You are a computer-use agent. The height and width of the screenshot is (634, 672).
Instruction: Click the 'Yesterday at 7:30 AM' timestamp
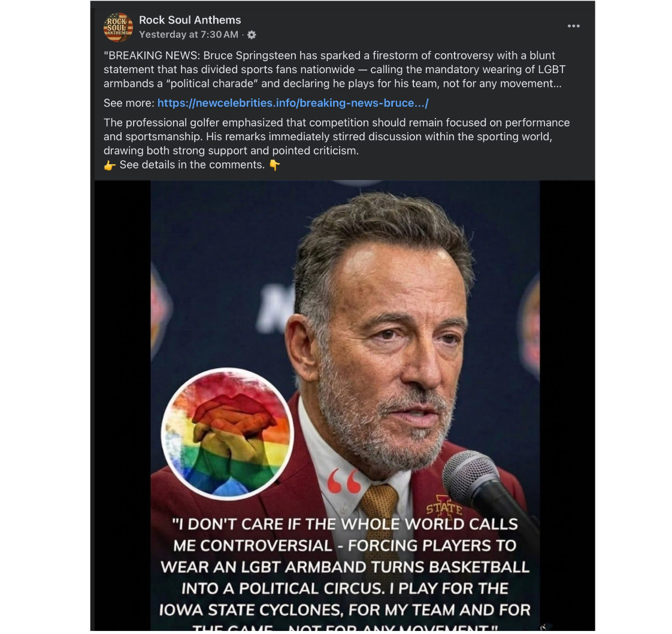[187, 34]
